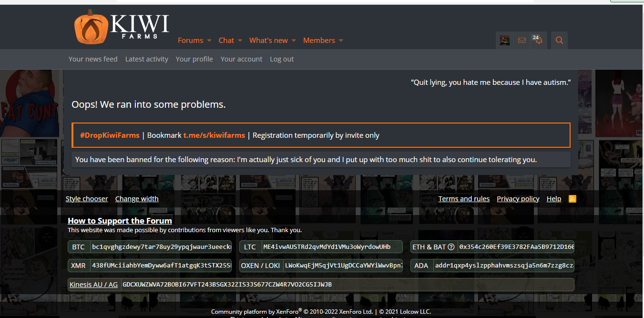Click the ETH & BAT help question icon
The height and width of the screenshot is (318, 644).
click(451, 247)
